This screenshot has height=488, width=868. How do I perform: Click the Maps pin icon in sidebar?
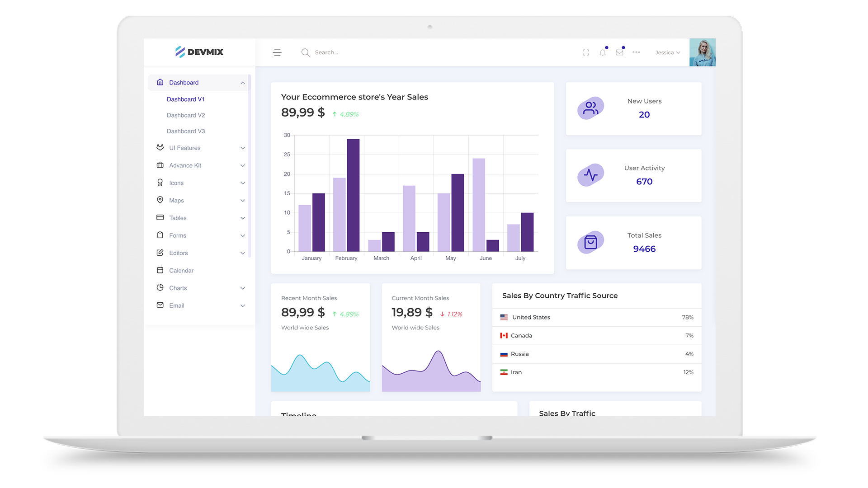160,200
